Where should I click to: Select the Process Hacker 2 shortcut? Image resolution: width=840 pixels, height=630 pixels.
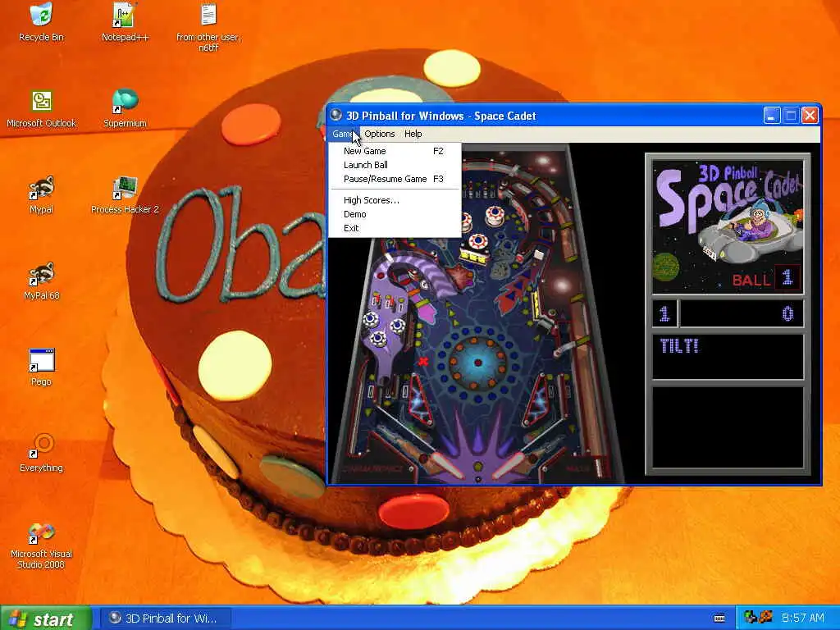coord(125,195)
